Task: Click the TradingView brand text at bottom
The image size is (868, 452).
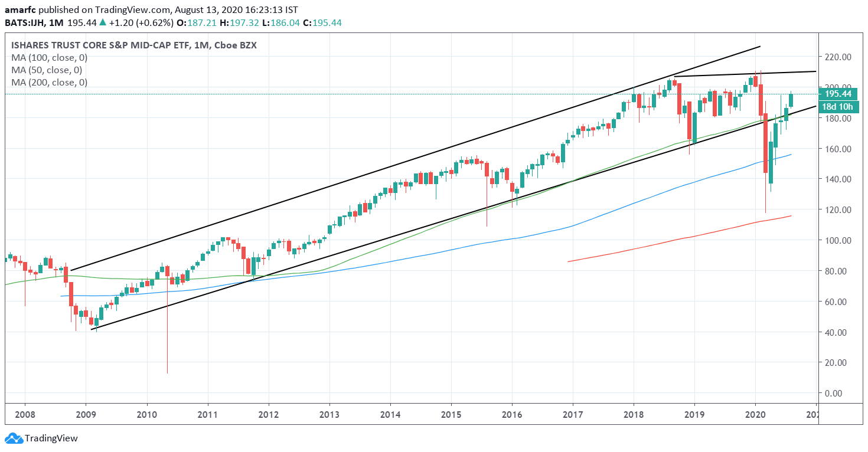Action: point(51,438)
